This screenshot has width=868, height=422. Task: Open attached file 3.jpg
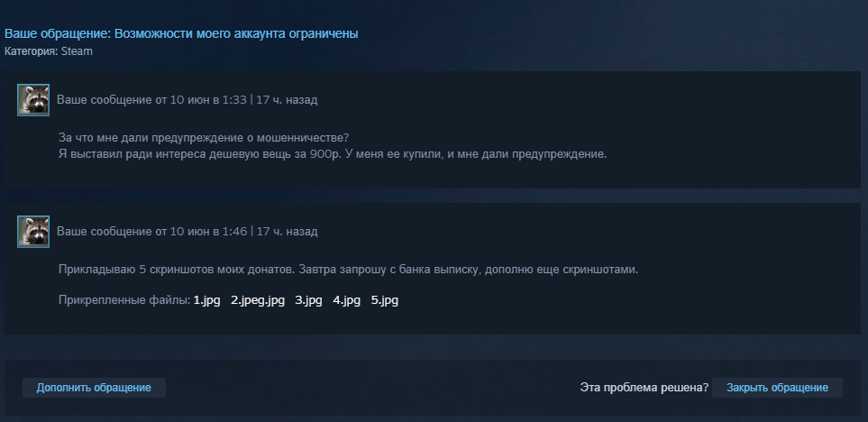click(x=308, y=300)
